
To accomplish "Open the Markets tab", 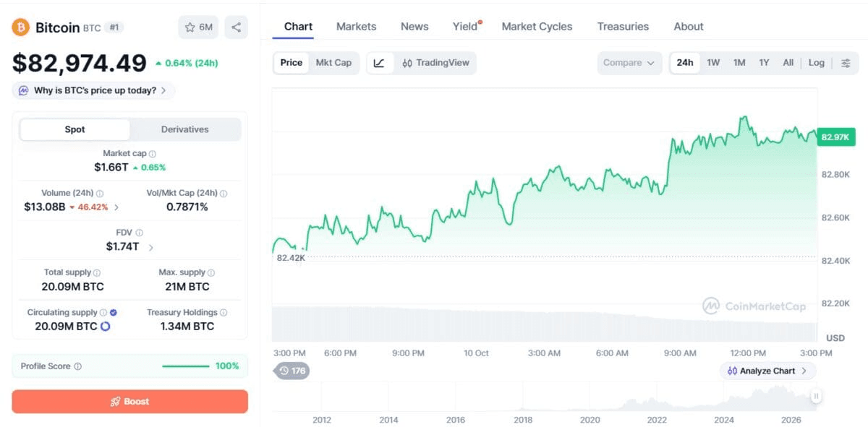I will (x=357, y=27).
